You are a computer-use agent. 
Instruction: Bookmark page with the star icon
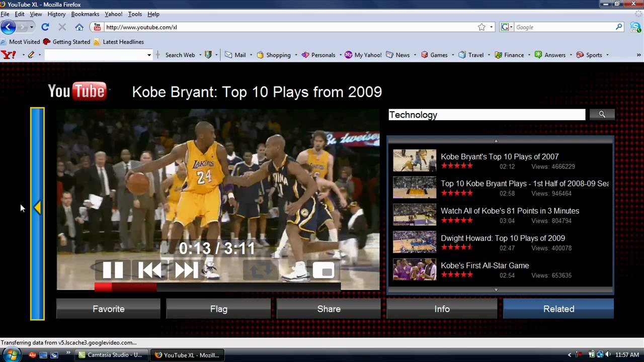pos(481,27)
